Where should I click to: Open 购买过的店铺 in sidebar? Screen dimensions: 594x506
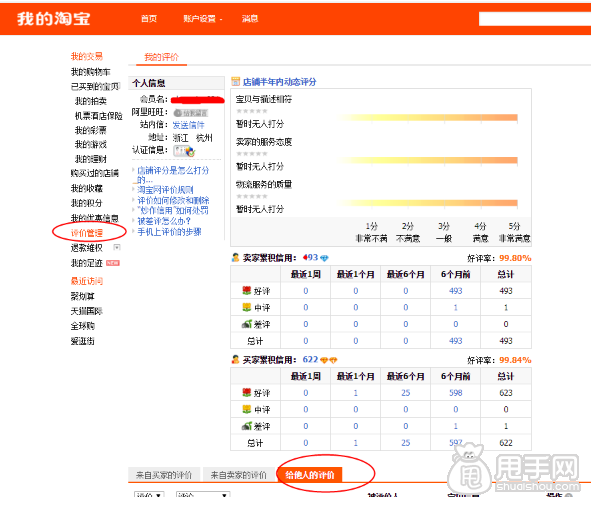[95, 173]
